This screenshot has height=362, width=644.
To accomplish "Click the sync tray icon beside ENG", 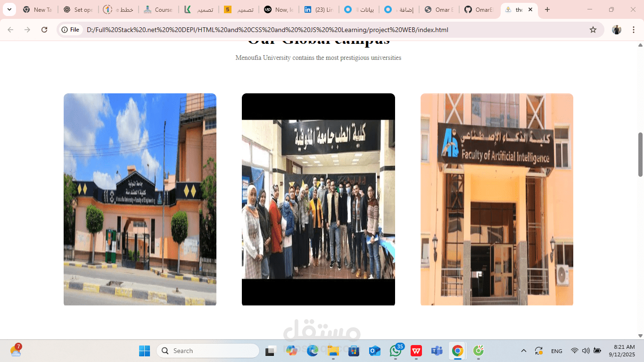I will tap(539, 351).
